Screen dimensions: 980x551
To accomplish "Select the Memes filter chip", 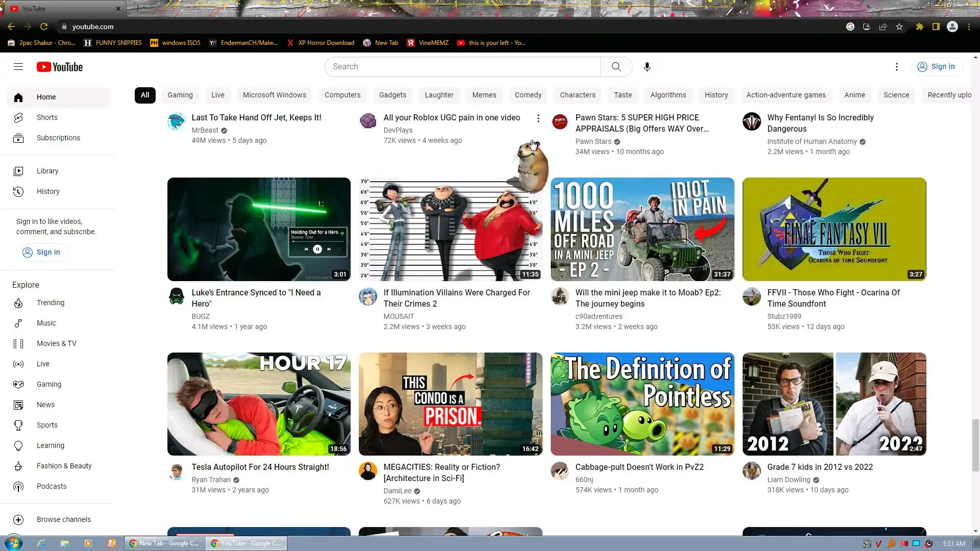I will tap(484, 95).
